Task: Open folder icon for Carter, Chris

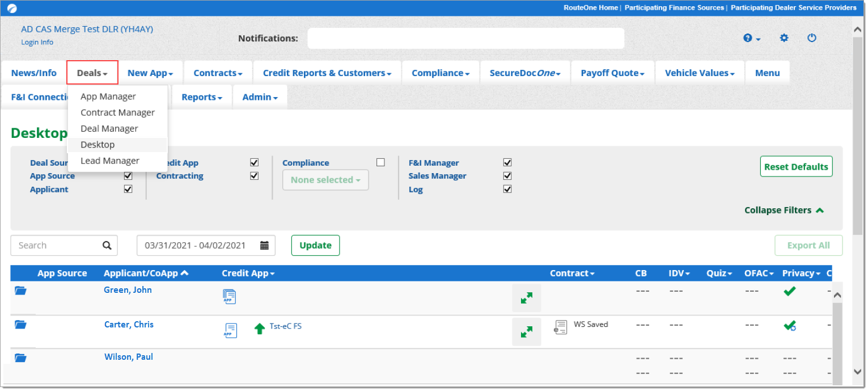Action: tap(21, 325)
